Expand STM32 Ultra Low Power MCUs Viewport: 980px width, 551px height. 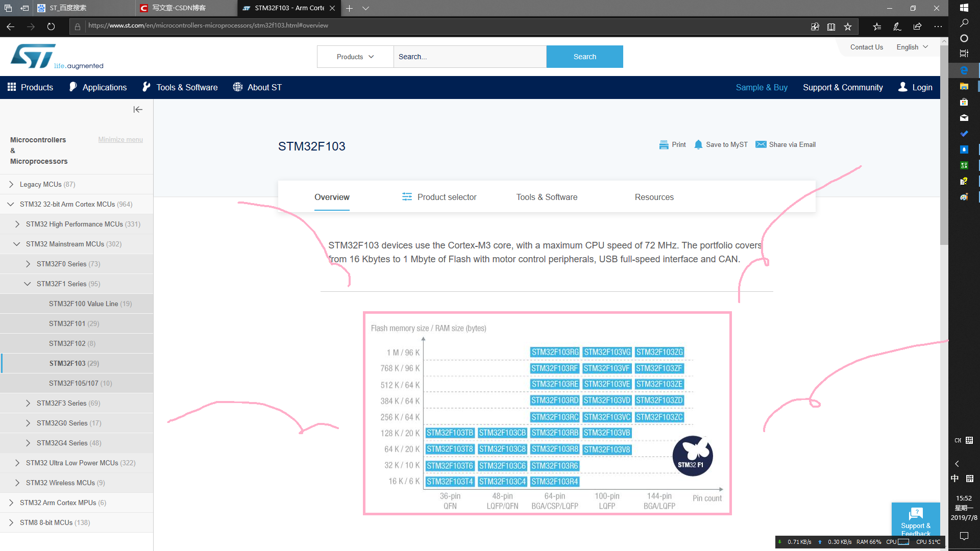[17, 463]
